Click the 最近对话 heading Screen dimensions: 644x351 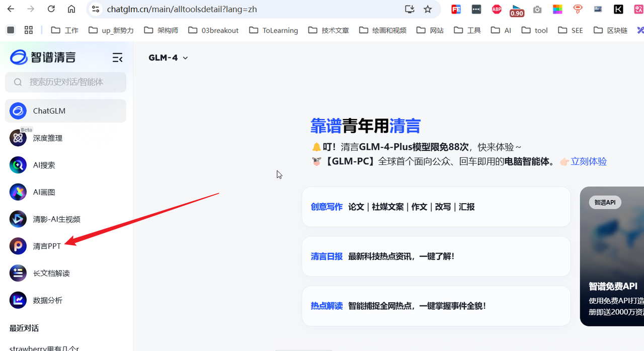(24, 328)
